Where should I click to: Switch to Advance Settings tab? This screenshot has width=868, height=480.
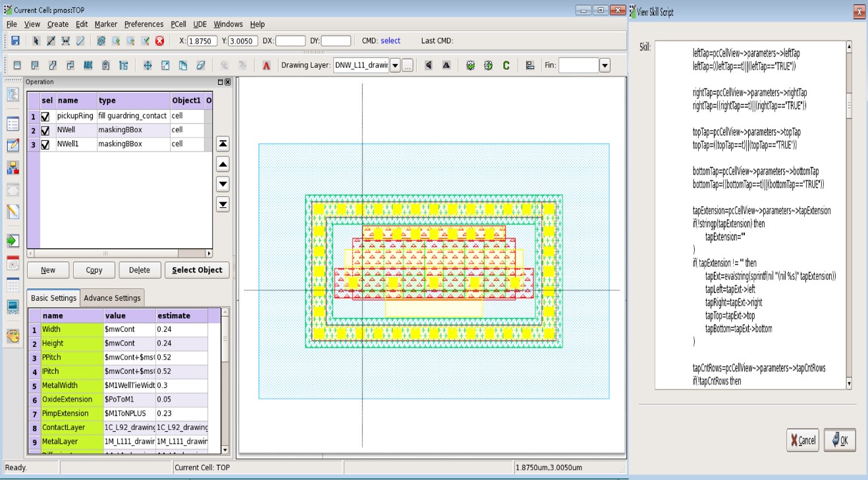(112, 298)
